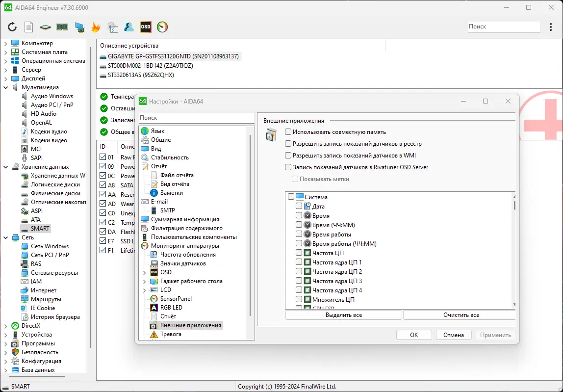Click in settings Поиск field
Screen dimensions: 563x392
[196, 118]
